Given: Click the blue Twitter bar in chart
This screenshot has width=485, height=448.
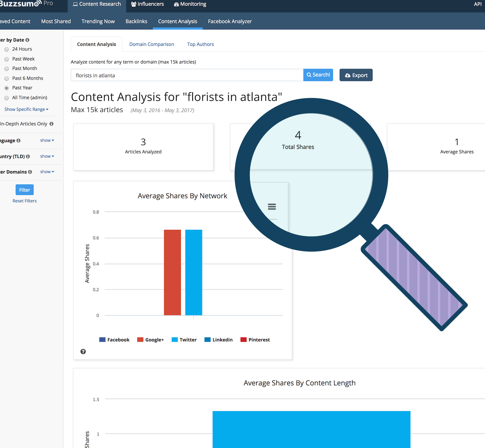Looking at the screenshot, I should tap(194, 272).
